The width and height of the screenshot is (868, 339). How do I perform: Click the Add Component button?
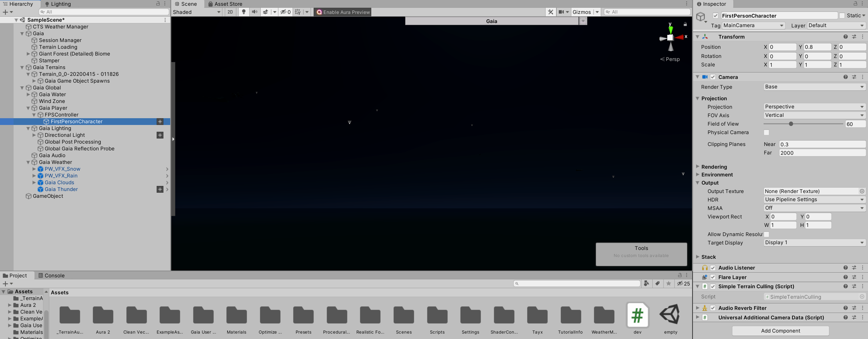pyautogui.click(x=780, y=331)
